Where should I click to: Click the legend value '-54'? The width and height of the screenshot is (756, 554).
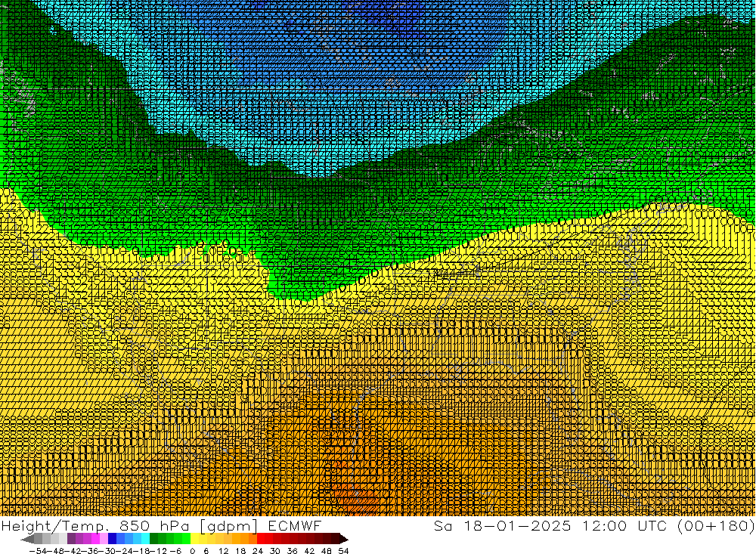point(38,551)
